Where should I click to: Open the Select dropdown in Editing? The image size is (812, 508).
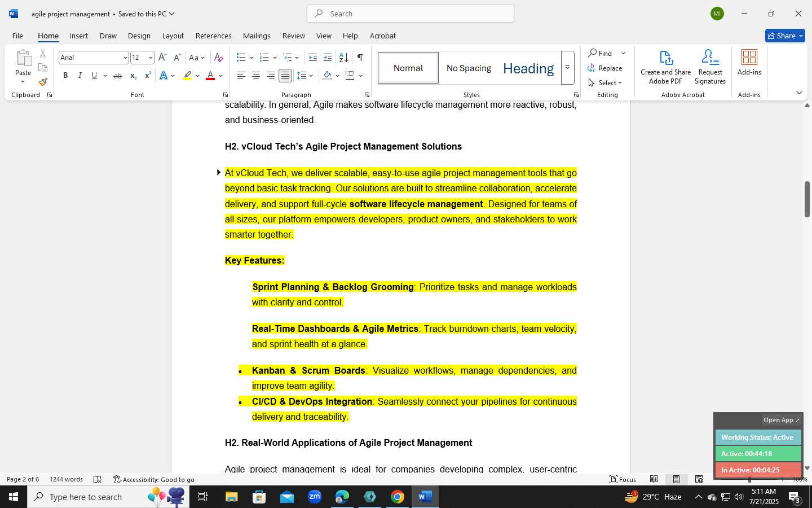click(605, 82)
